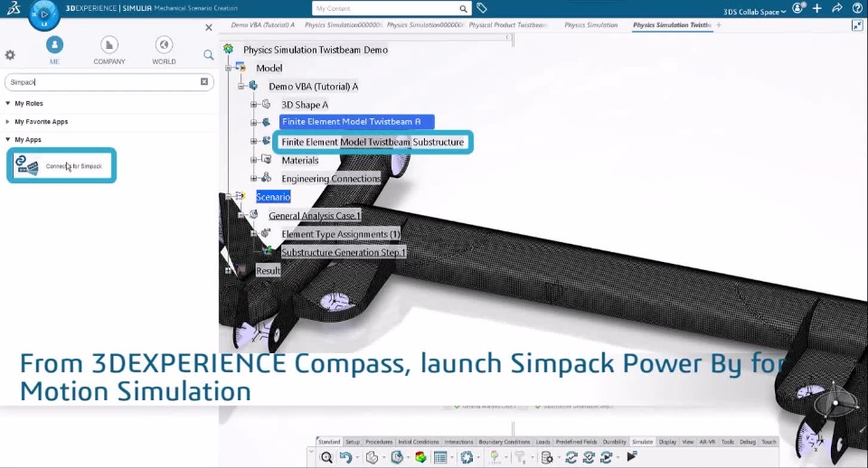Screen dimensions: 868x468
Task: Expand the Materials tree node
Action: point(253,161)
